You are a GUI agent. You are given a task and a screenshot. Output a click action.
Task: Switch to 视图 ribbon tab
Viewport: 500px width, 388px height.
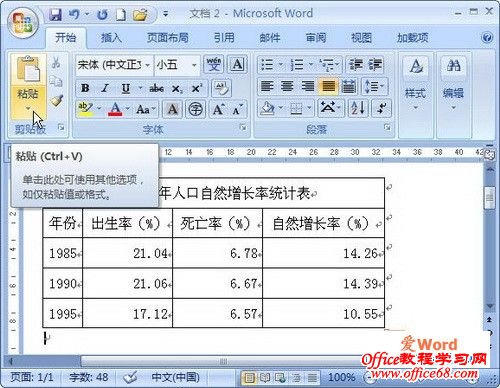pyautogui.click(x=361, y=38)
